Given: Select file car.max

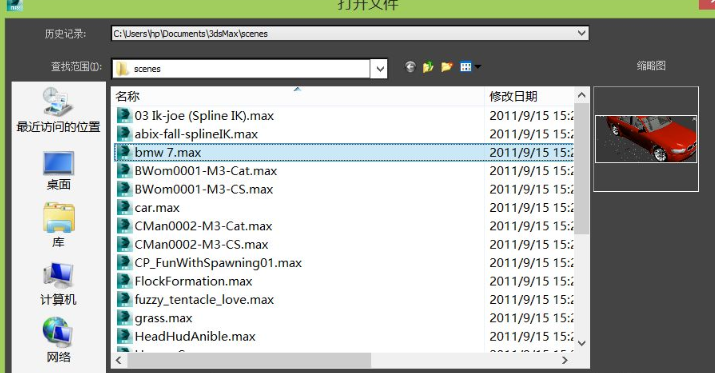Looking at the screenshot, I should click(157, 208).
